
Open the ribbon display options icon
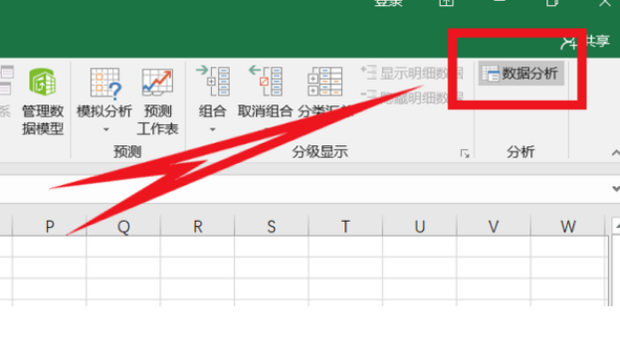[x=446, y=3]
